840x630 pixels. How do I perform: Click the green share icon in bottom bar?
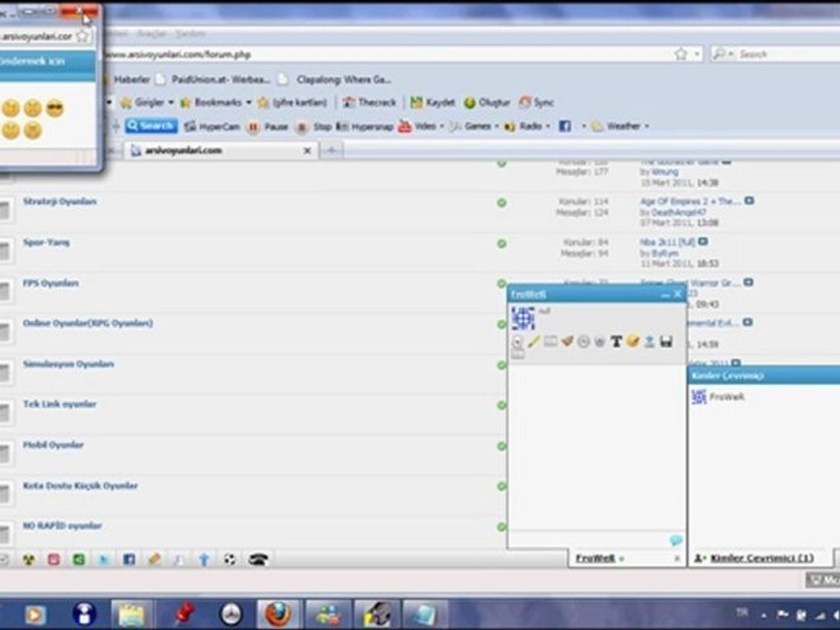(x=79, y=560)
